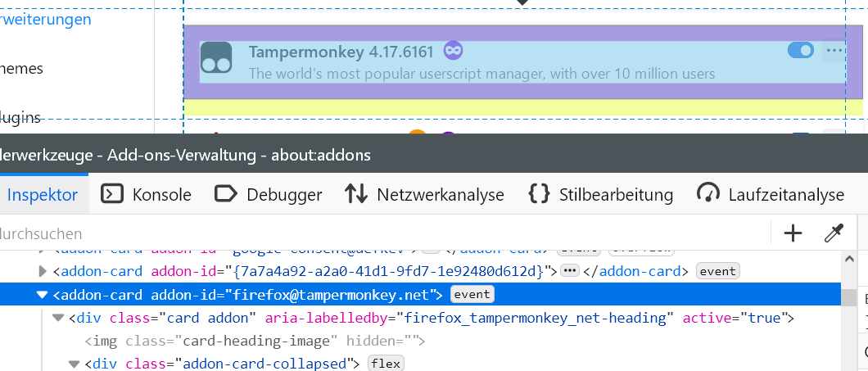Click the Konsole terminal icon
868x371 pixels.
pyautogui.click(x=112, y=194)
